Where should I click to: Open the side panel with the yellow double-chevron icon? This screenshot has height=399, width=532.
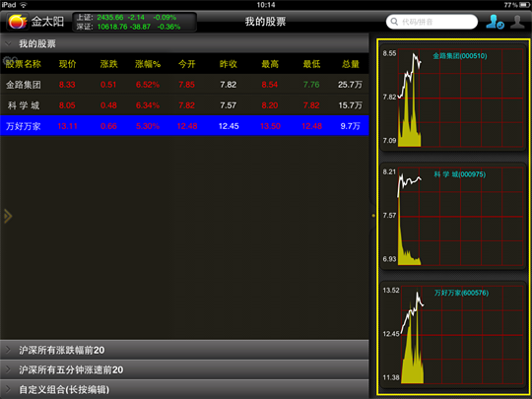click(x=8, y=216)
